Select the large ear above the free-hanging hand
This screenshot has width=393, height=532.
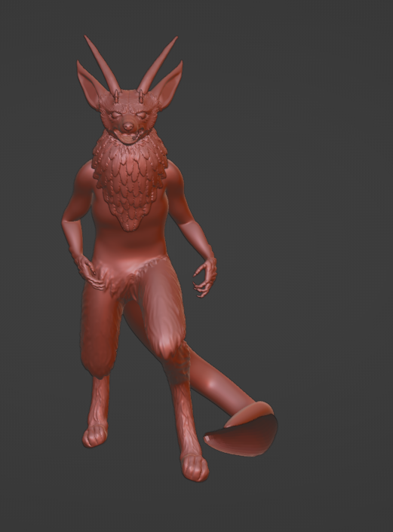pyautogui.click(x=167, y=85)
